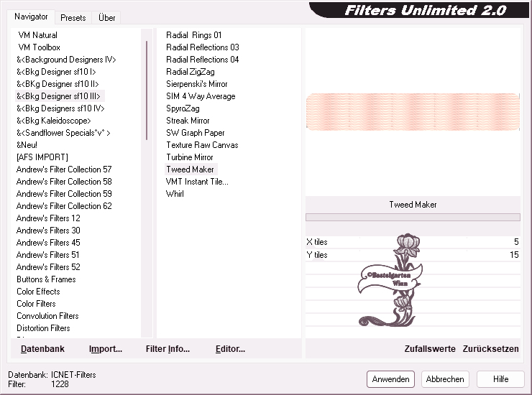This screenshot has width=532, height=395.
Task: Choose SpyroZag filter
Action: click(183, 108)
